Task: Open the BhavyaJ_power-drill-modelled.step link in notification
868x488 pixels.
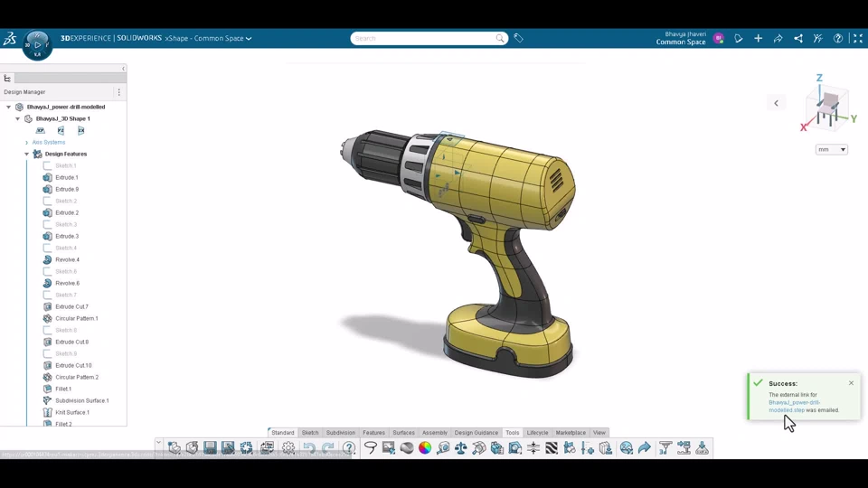Action: pyautogui.click(x=795, y=406)
